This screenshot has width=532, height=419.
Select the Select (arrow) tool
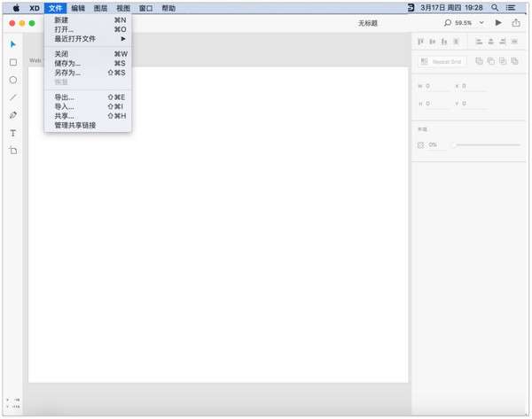(13, 44)
